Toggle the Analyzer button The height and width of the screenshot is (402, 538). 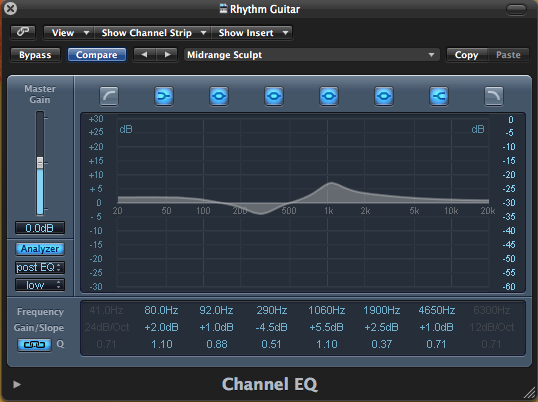pos(40,249)
